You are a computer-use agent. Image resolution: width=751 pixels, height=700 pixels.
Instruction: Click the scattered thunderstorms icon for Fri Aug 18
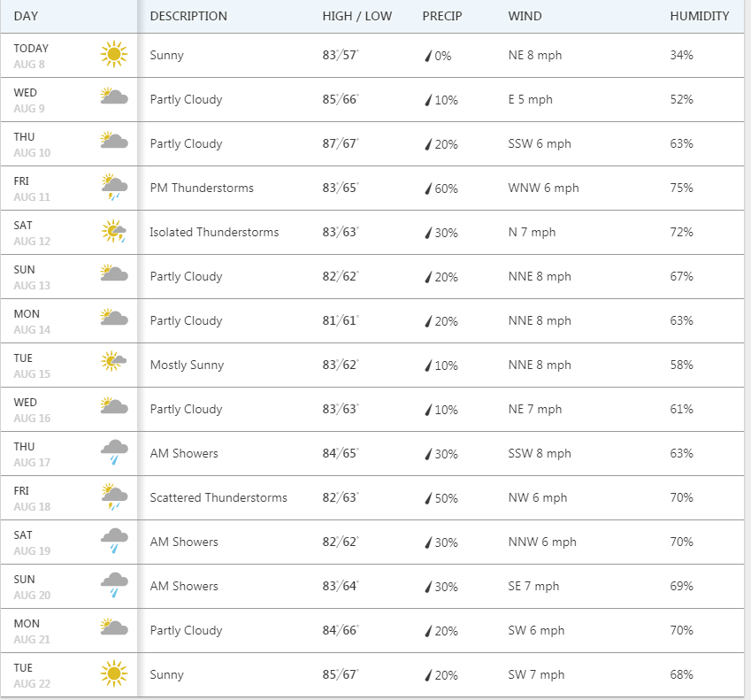pos(113,496)
